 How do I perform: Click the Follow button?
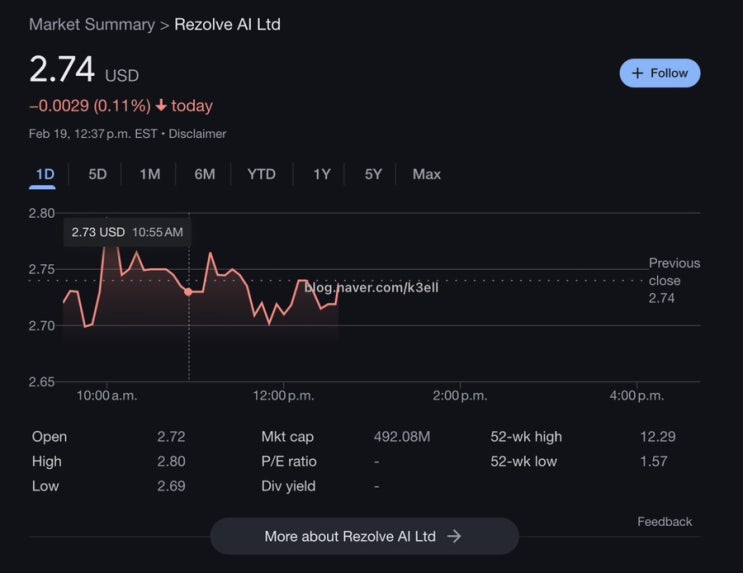[x=660, y=73]
